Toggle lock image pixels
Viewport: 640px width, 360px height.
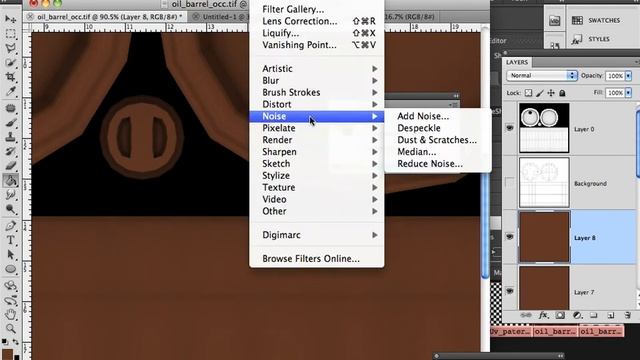pos(540,93)
